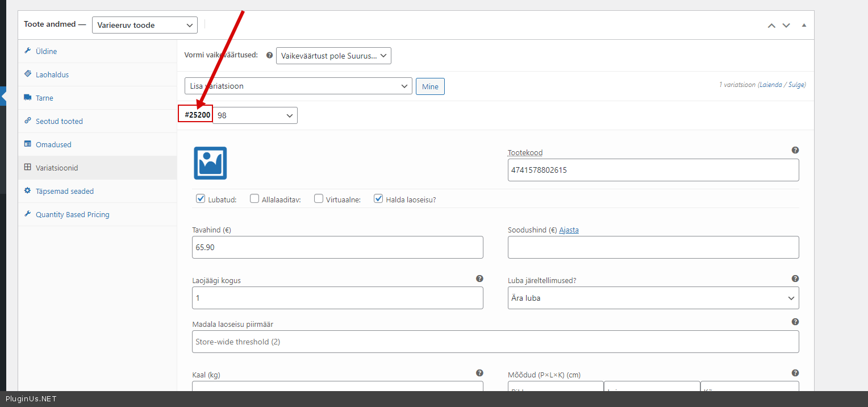Click into the Tavahind price field

coord(337,248)
